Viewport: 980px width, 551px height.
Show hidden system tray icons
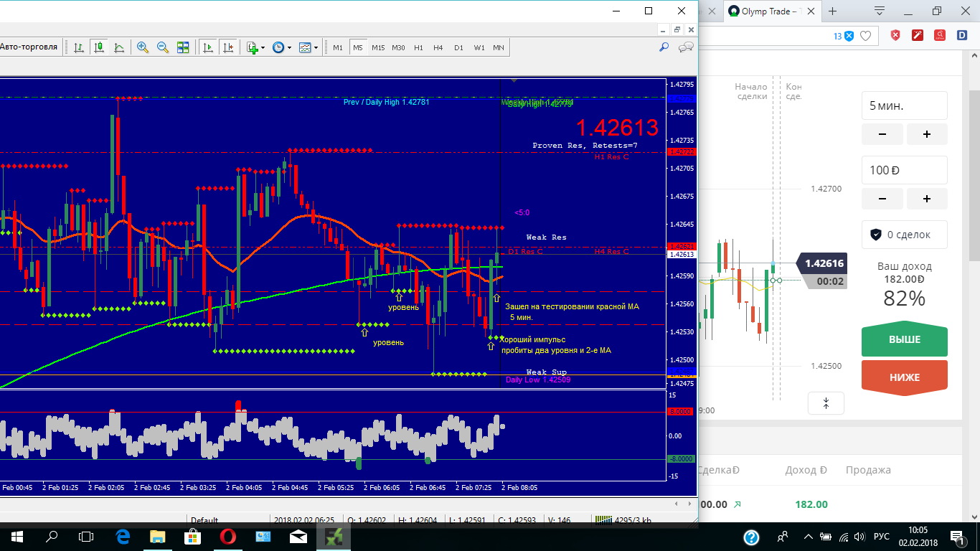coord(809,537)
